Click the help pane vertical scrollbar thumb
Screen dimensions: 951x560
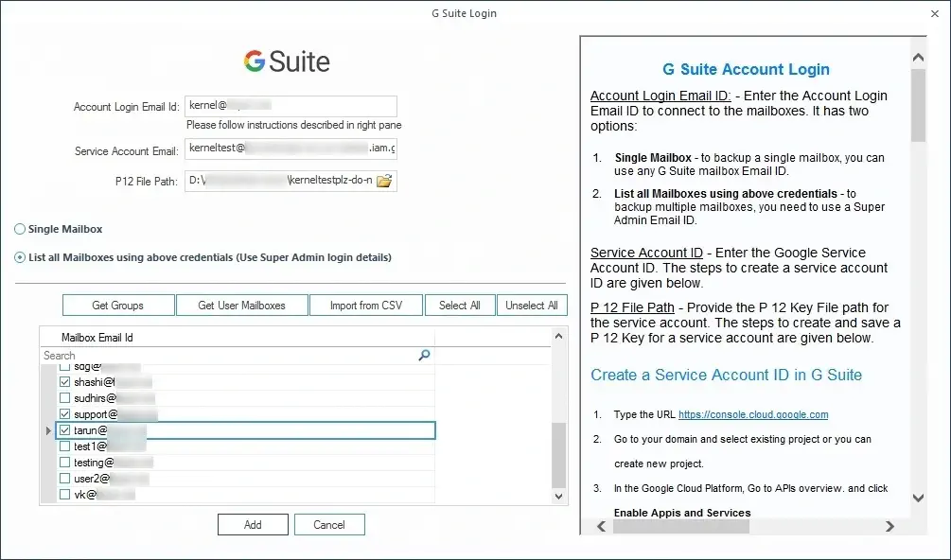(918, 105)
